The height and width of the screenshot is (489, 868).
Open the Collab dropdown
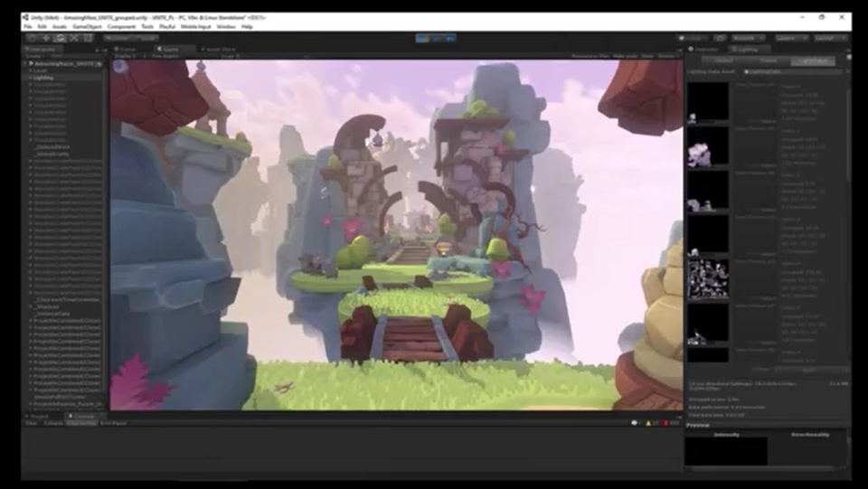point(693,38)
